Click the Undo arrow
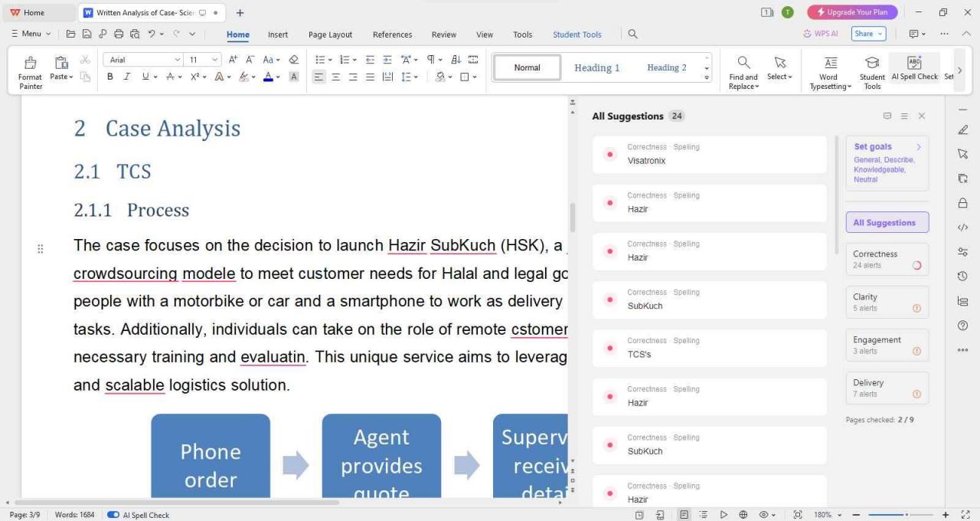 (152, 34)
